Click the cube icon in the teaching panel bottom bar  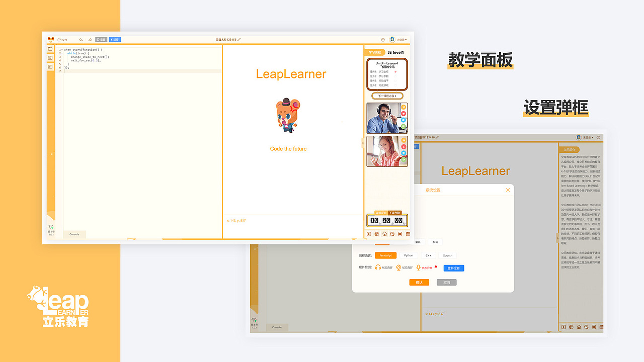(x=377, y=234)
